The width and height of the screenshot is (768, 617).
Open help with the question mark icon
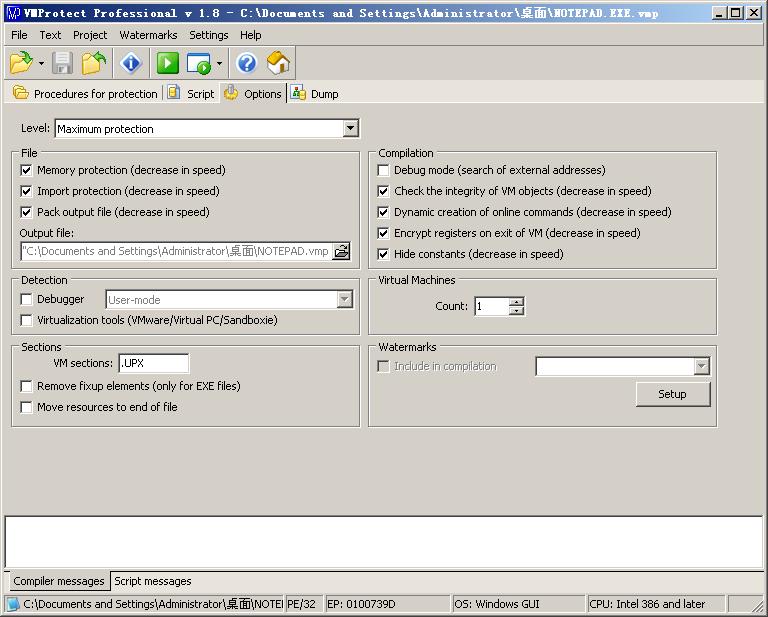[247, 64]
